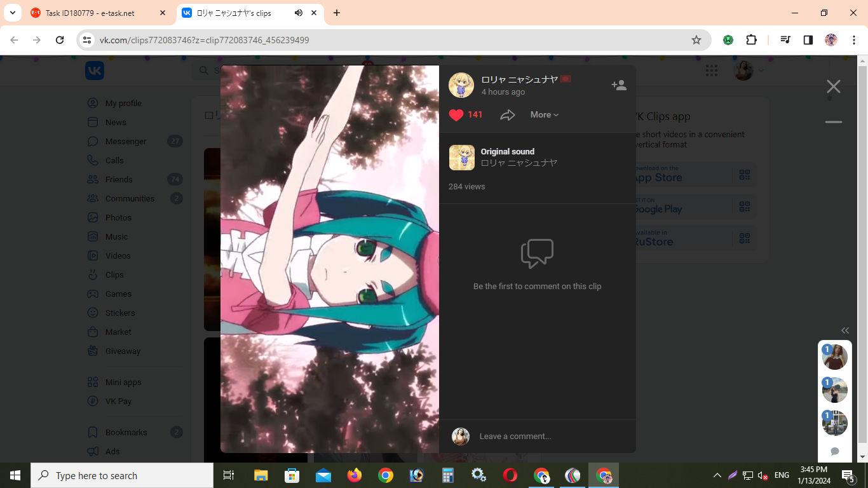Open the browser extensions puzzle icon

pyautogui.click(x=751, y=40)
